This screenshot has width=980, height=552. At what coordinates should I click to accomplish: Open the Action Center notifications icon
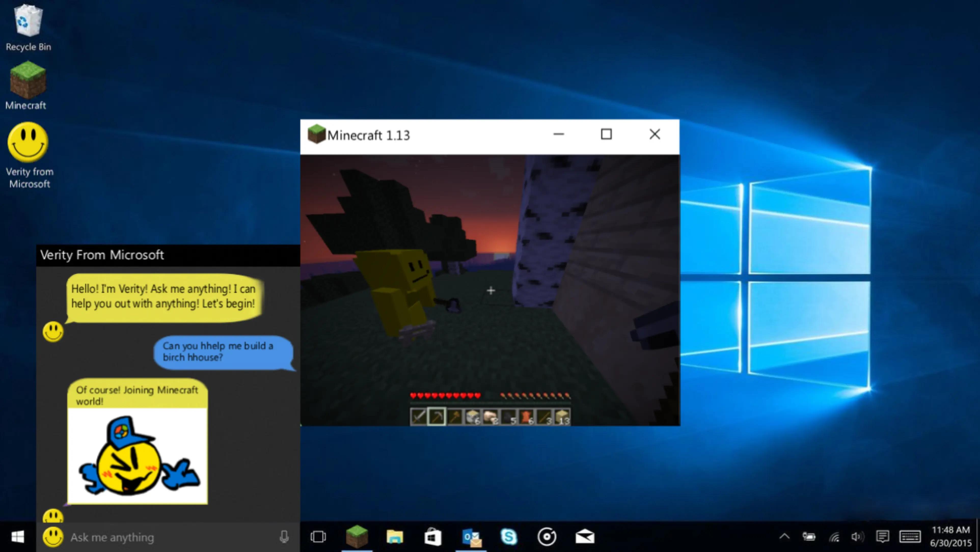882,537
